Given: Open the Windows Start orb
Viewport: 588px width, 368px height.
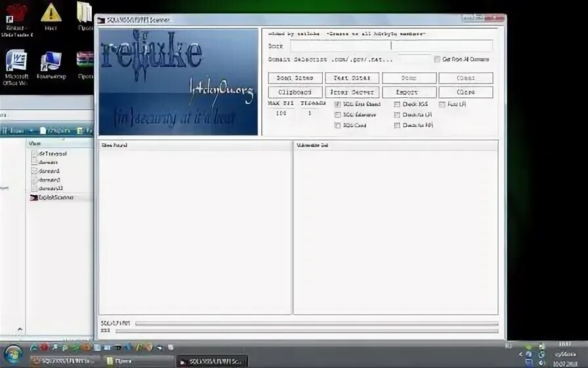Looking at the screenshot, I should pos(14,354).
